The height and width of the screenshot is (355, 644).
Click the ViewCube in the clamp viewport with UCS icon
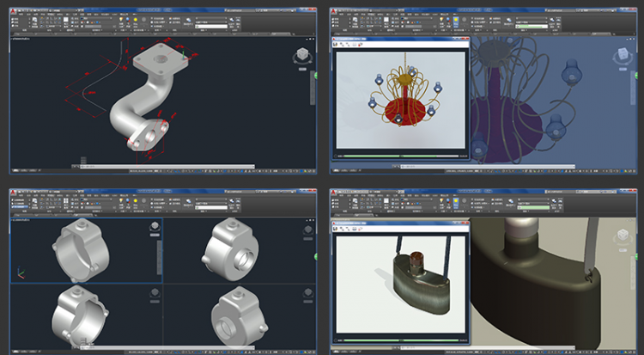[x=155, y=227]
